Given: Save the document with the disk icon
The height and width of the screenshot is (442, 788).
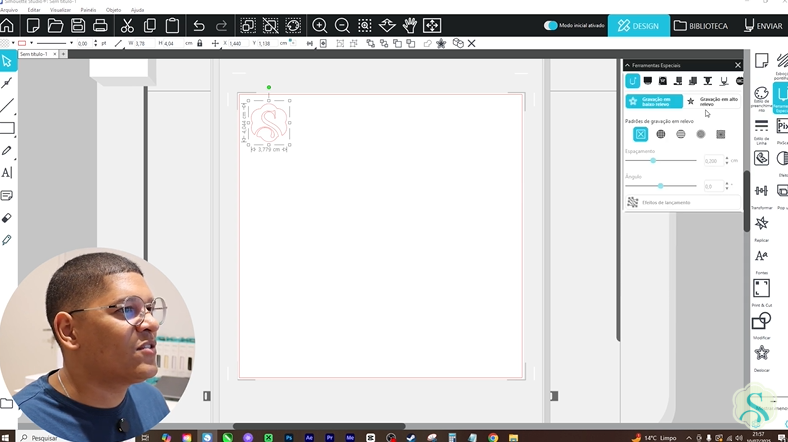Looking at the screenshot, I should (x=78, y=25).
